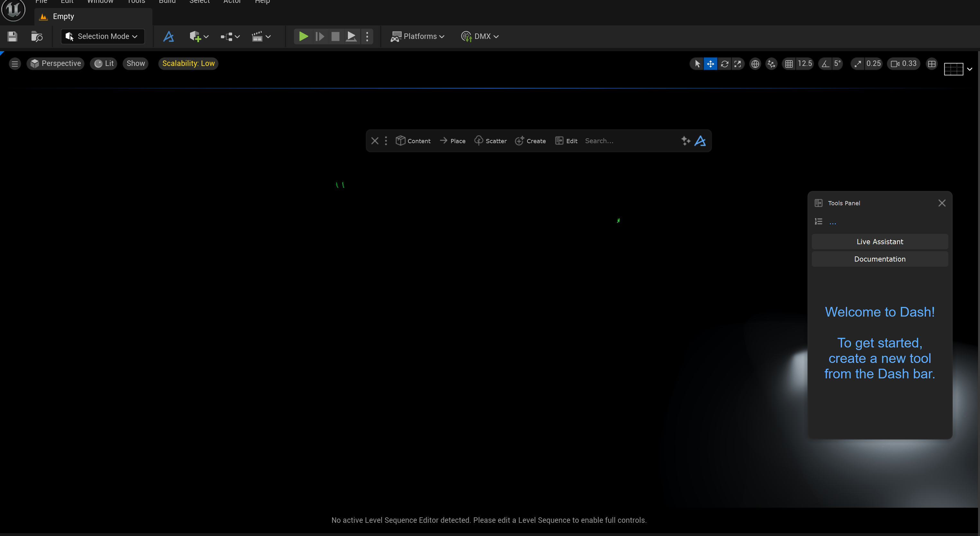Select the Empty level tab

coord(93,16)
